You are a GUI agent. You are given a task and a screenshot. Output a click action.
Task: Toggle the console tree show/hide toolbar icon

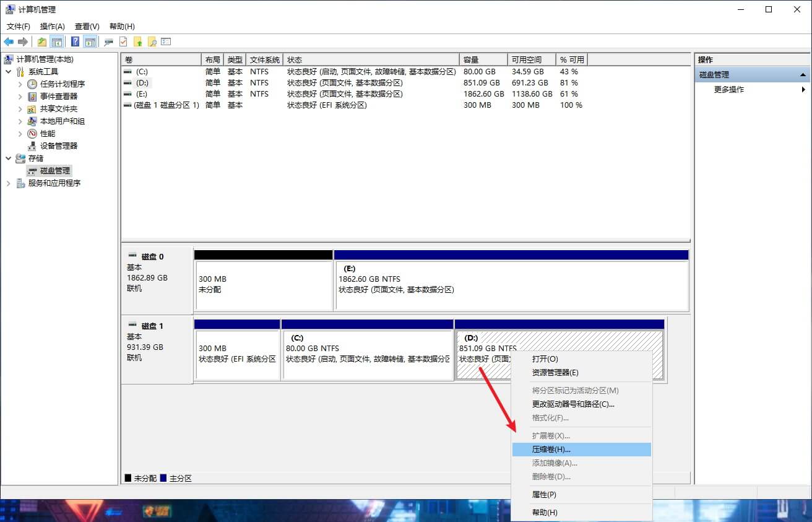57,42
